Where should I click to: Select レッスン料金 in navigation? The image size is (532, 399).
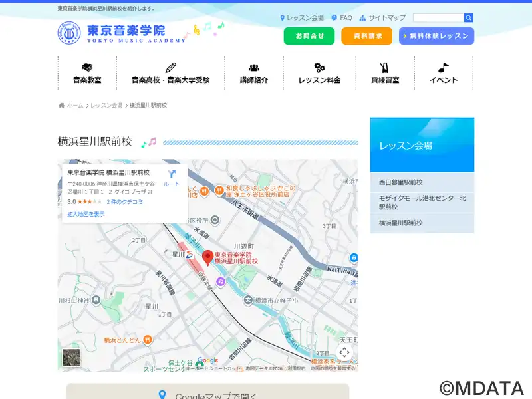[319, 73]
